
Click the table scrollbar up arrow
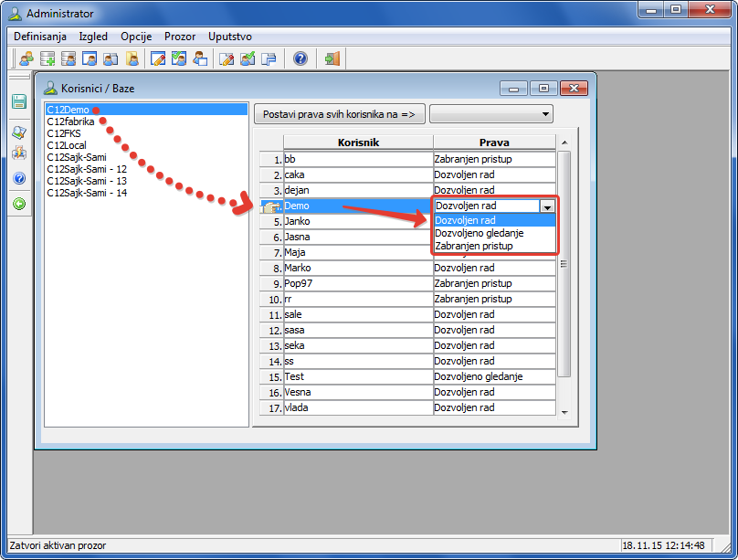pyautogui.click(x=564, y=143)
